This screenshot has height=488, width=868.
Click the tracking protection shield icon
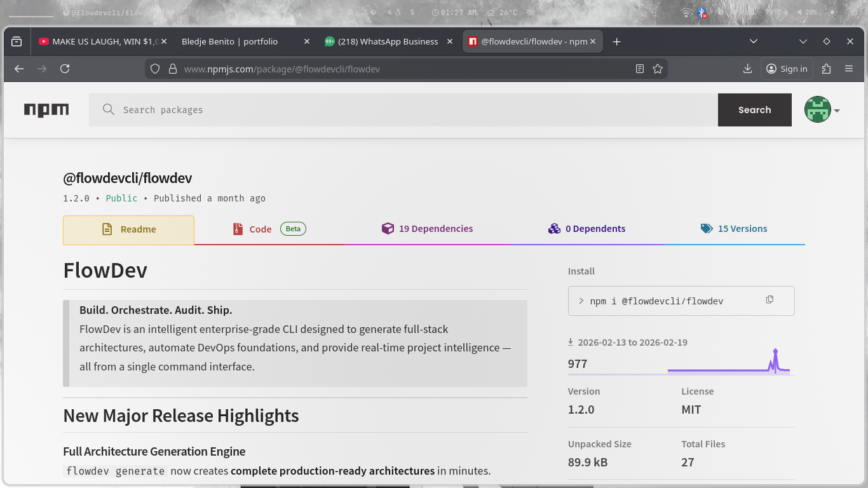click(x=155, y=69)
